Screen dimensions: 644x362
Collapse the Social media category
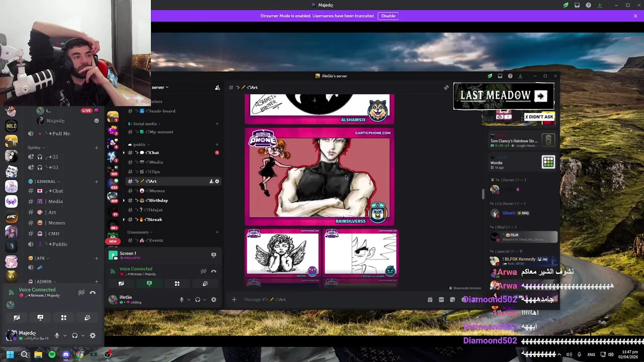tap(145, 124)
